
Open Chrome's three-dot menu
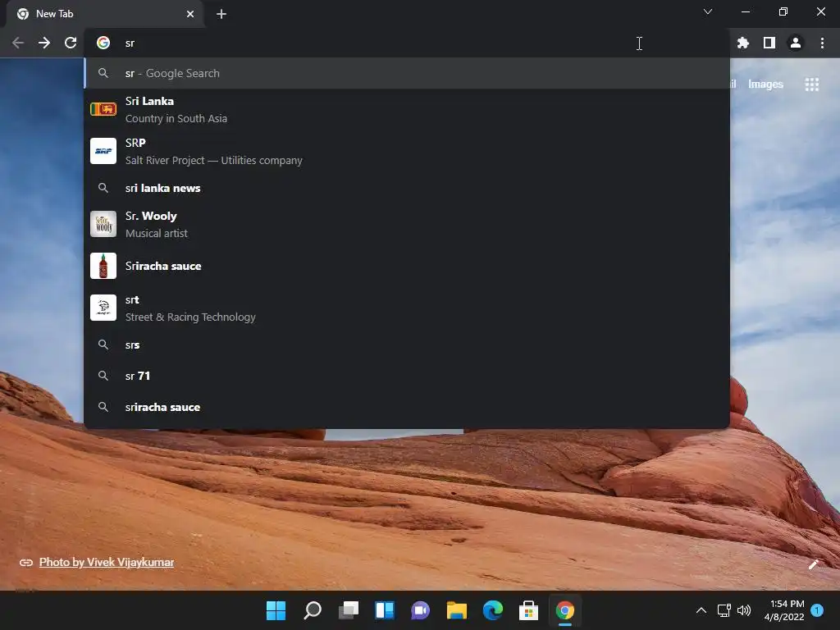(822, 43)
